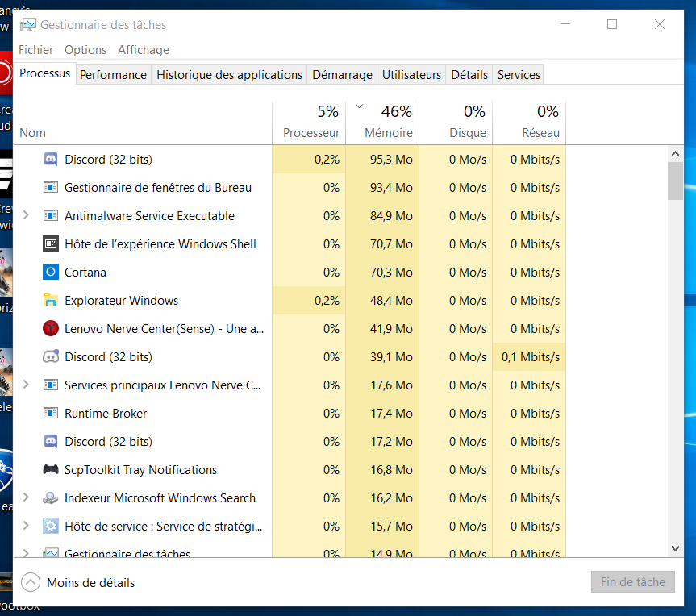Open the Utilisateurs tab
Viewport: 696px width, 616px height.
tap(411, 74)
